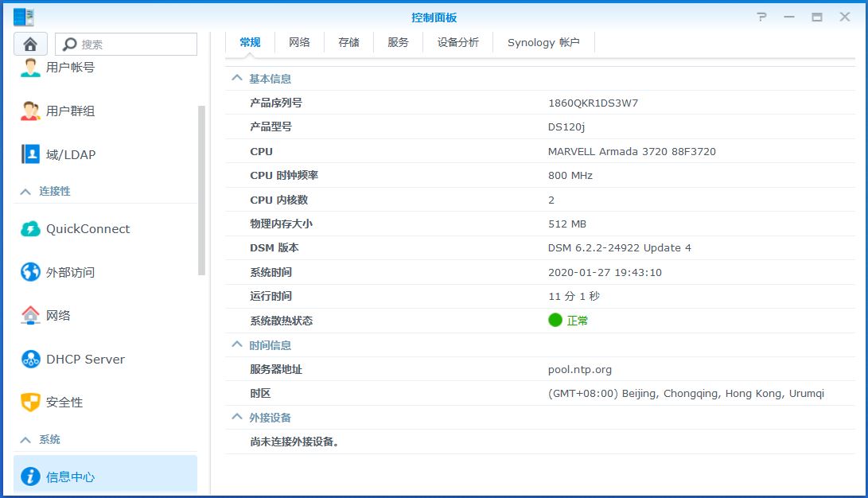Viewport: 868px width, 498px height.
Task: Click the CPU 时钟频率 label
Action: click(284, 175)
